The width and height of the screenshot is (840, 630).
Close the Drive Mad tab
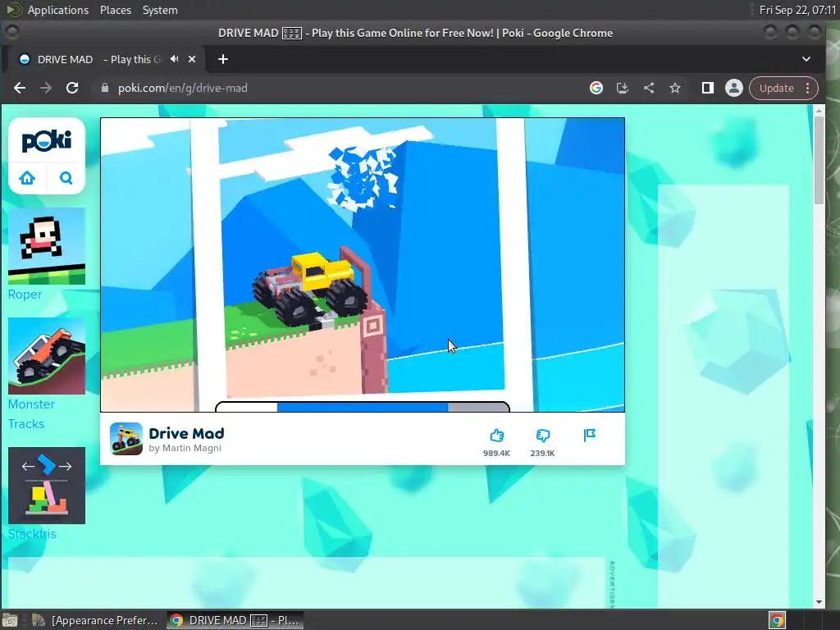pyautogui.click(x=192, y=59)
